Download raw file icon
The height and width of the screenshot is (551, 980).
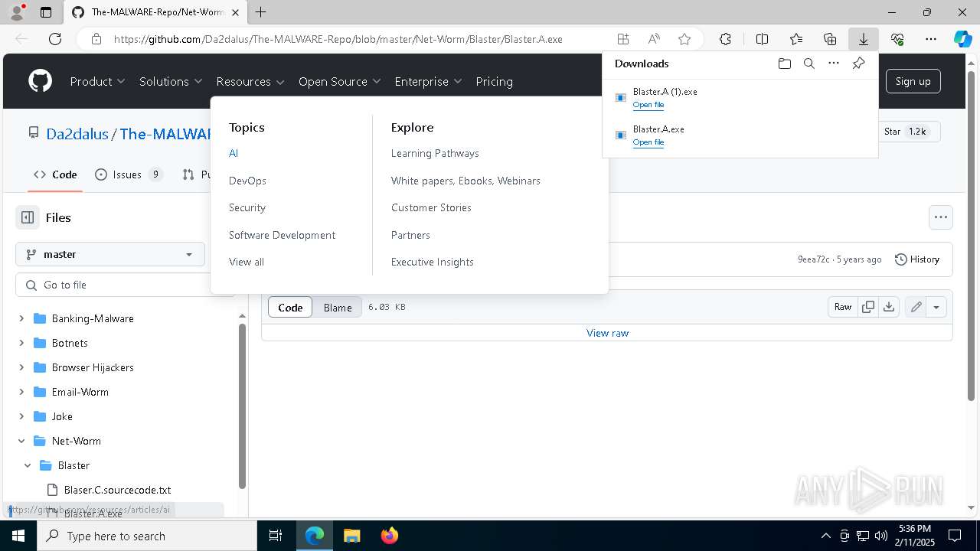(889, 307)
